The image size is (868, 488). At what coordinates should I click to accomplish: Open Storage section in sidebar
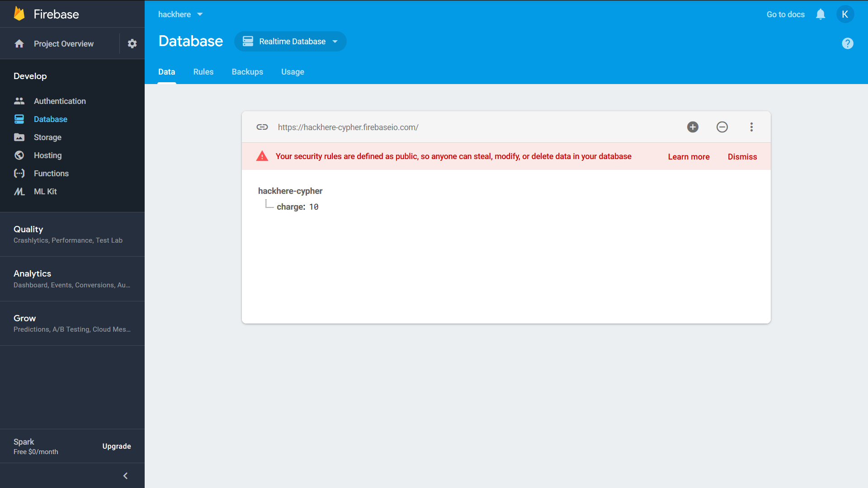click(47, 137)
